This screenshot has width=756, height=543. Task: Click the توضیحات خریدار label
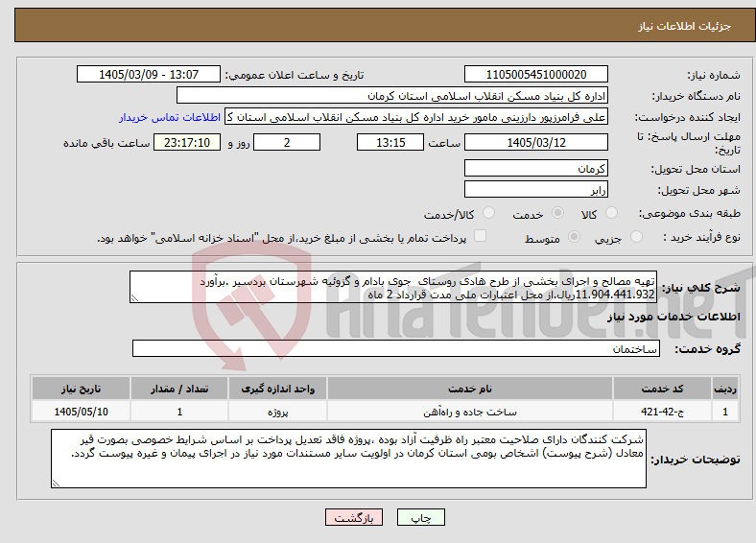696,460
